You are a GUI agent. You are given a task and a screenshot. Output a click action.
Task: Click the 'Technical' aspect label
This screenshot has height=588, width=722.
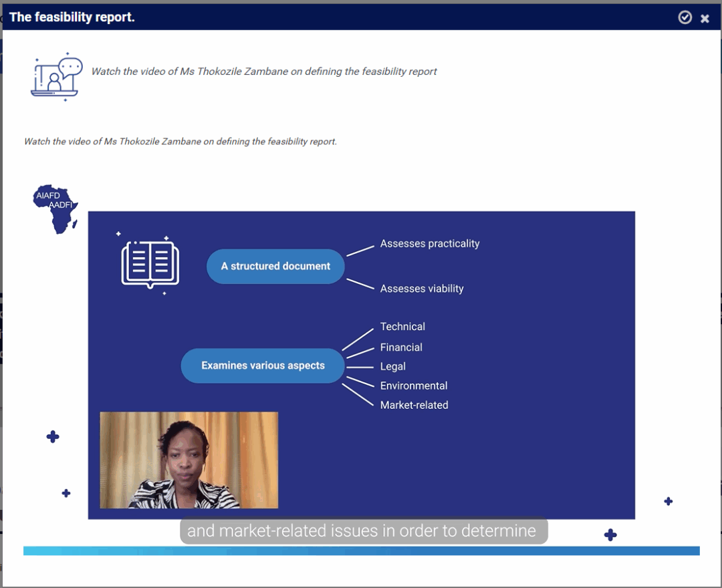(402, 327)
